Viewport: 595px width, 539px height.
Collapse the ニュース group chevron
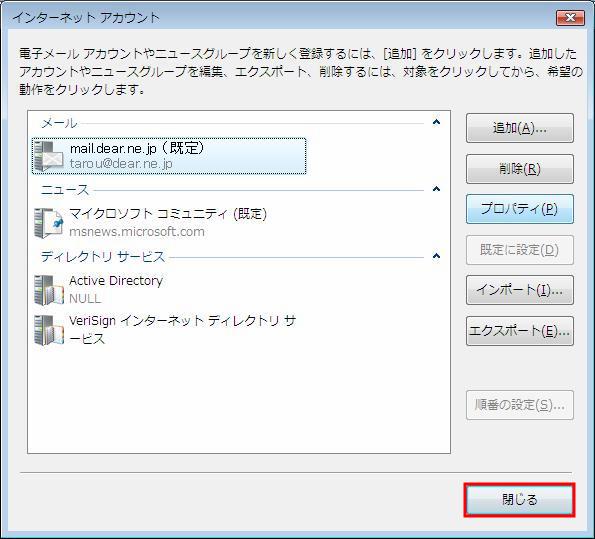click(x=436, y=189)
